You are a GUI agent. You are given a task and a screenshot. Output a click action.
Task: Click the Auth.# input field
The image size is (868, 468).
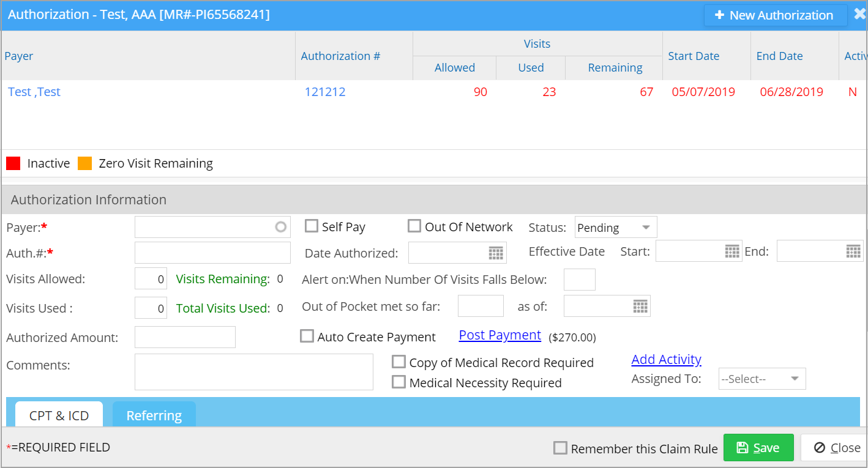pyautogui.click(x=212, y=253)
